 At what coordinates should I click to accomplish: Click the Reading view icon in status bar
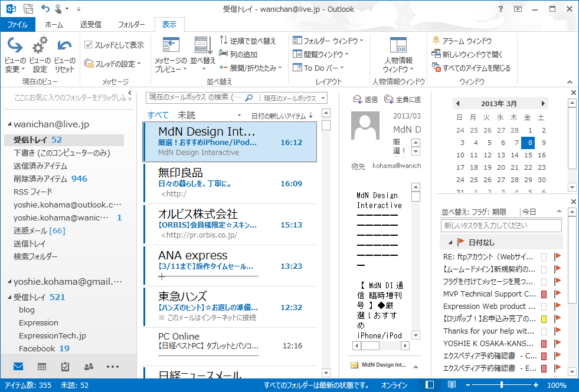(452, 385)
